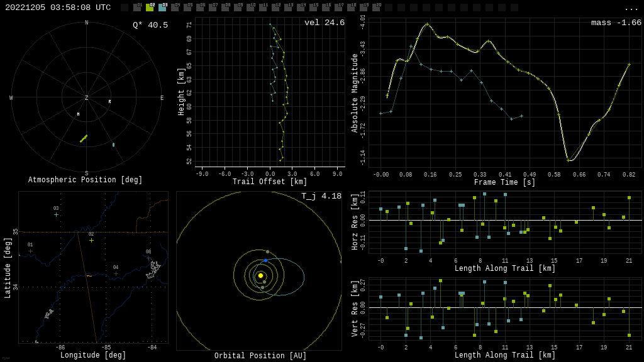Click the blue Earth dot in orbit plot
644x362 pixels.
[265, 260]
